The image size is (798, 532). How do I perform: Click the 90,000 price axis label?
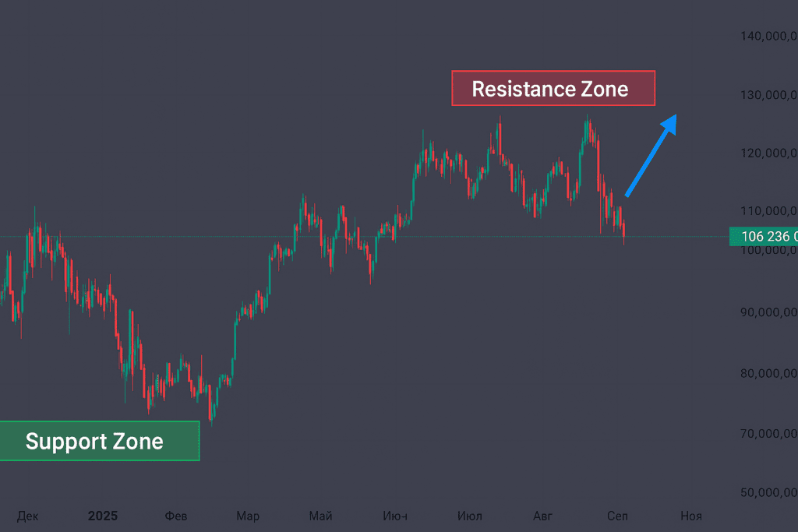pos(768,312)
